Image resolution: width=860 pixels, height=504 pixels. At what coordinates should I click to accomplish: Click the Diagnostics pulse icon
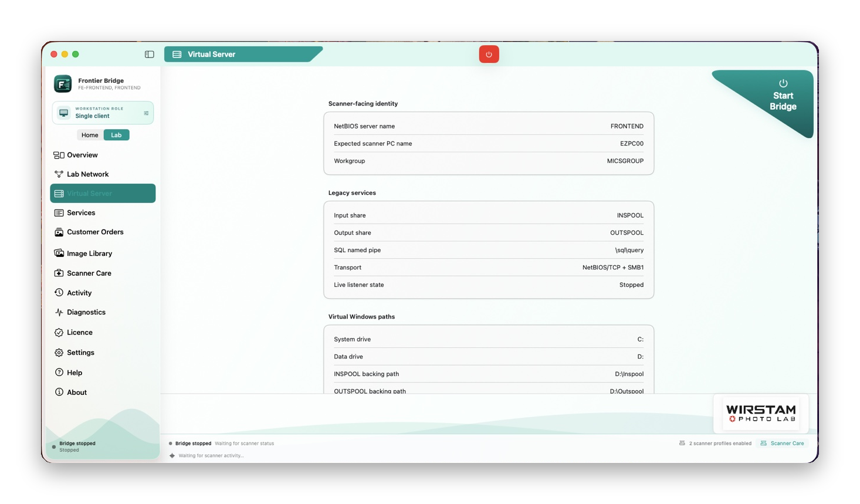point(59,313)
